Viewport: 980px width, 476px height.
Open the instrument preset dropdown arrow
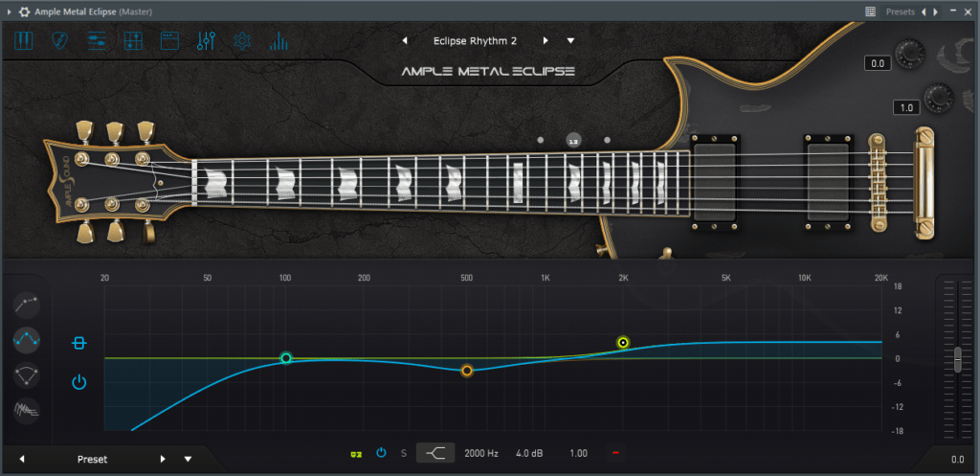click(570, 40)
